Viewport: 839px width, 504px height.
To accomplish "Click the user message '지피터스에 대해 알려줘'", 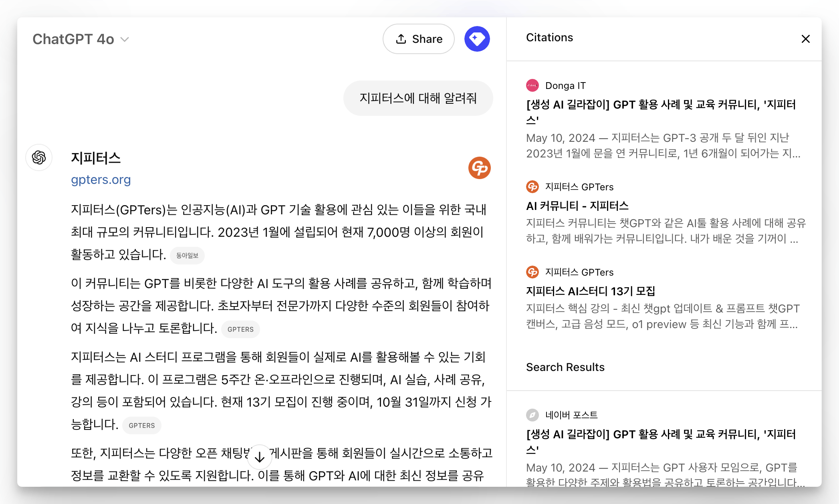I will (418, 98).
